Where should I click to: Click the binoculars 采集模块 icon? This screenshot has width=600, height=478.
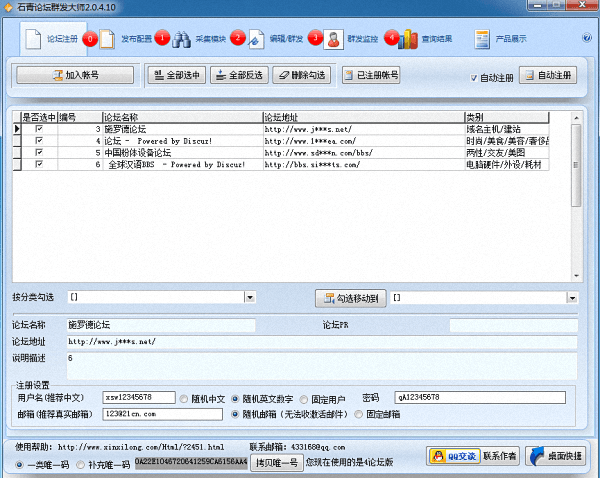(x=182, y=39)
